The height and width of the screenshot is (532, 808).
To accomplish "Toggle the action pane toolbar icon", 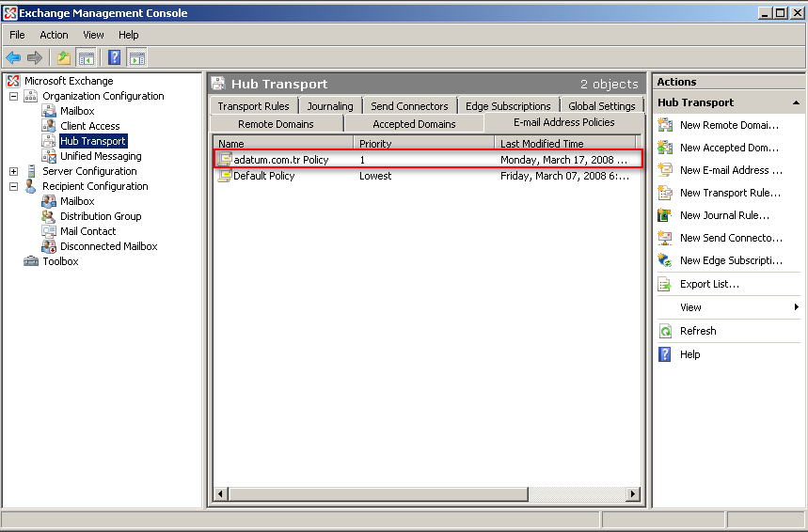I will pos(136,57).
